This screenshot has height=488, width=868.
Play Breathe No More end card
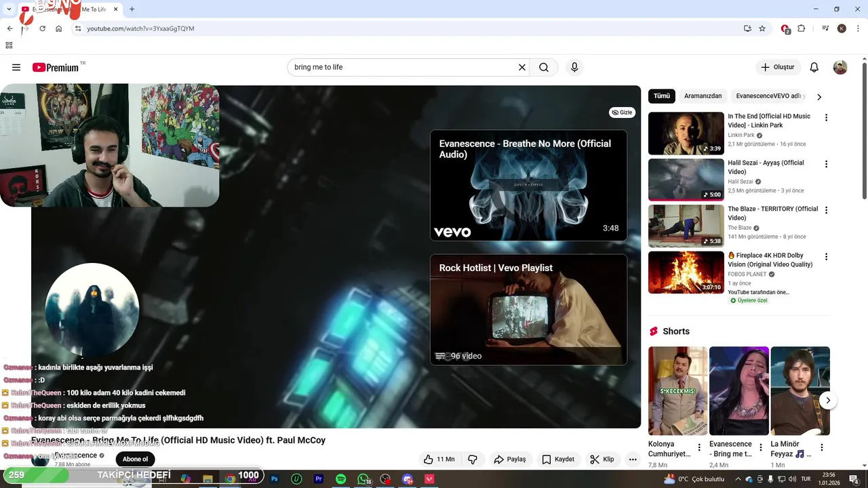[x=528, y=186]
